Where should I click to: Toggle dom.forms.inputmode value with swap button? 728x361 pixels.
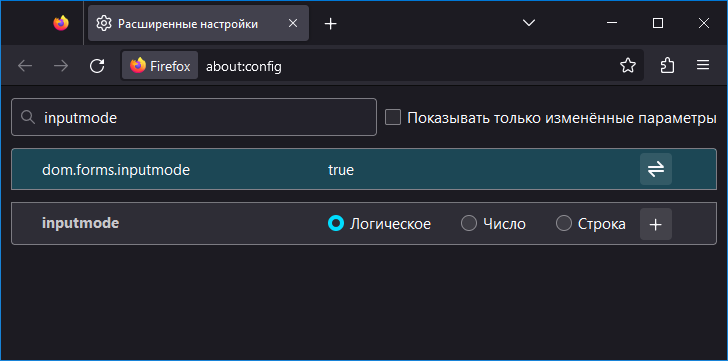656,169
